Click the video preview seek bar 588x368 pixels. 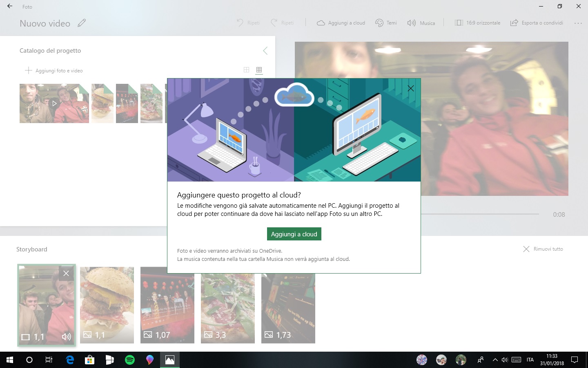click(480, 214)
